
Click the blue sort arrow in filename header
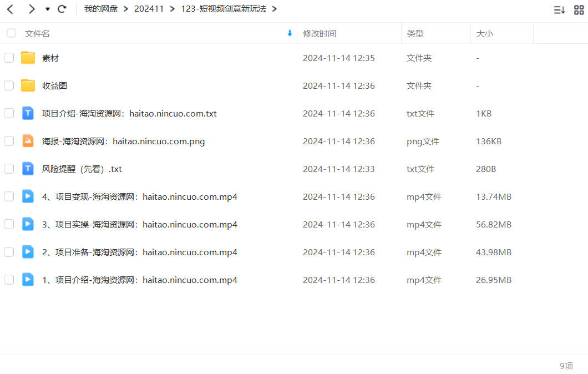(x=290, y=33)
